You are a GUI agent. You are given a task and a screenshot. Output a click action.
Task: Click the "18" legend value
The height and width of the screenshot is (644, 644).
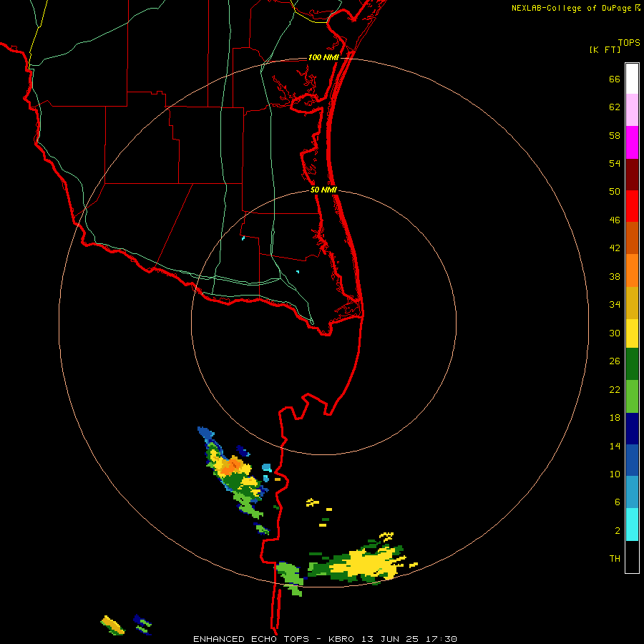coord(615,418)
